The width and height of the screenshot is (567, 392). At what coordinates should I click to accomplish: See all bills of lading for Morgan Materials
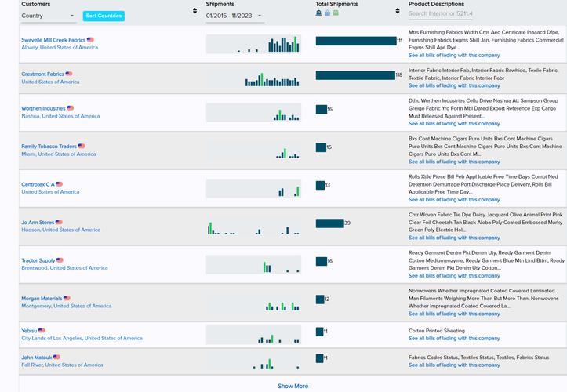click(454, 314)
